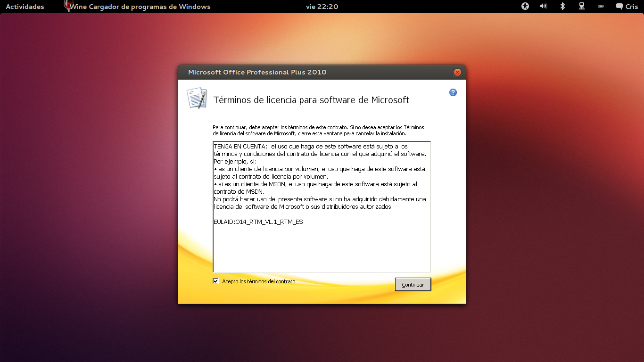
Task: Click the blue help question mark icon
Action: pyautogui.click(x=453, y=92)
